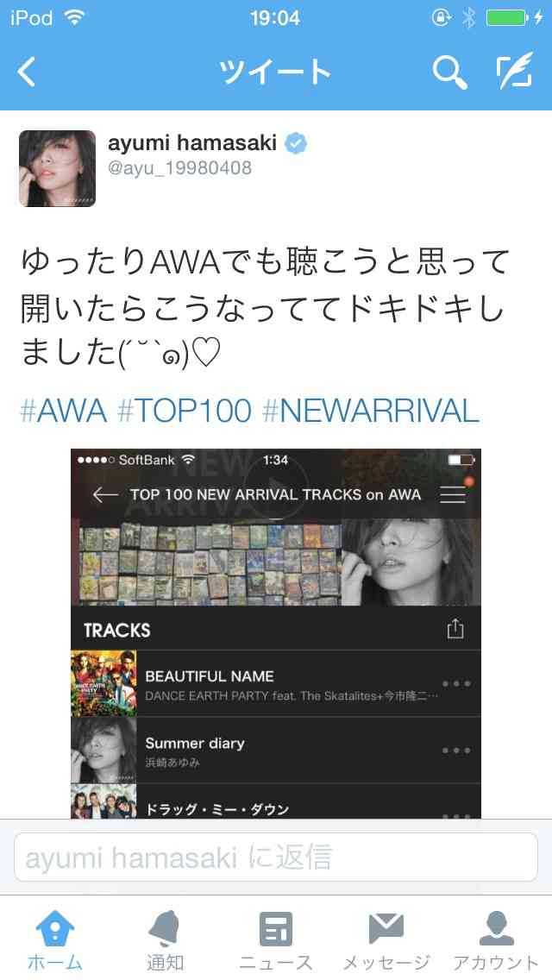
Task: Open the ニュース tab
Action: (276, 940)
